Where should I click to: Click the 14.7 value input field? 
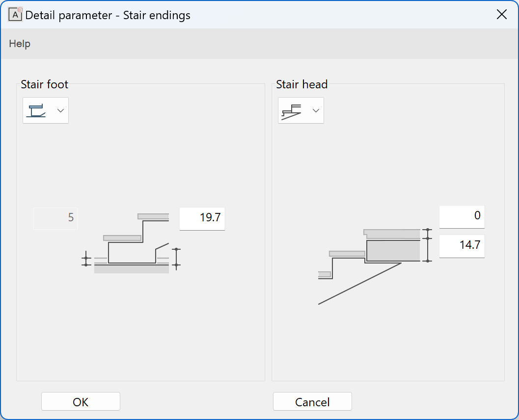coord(462,247)
